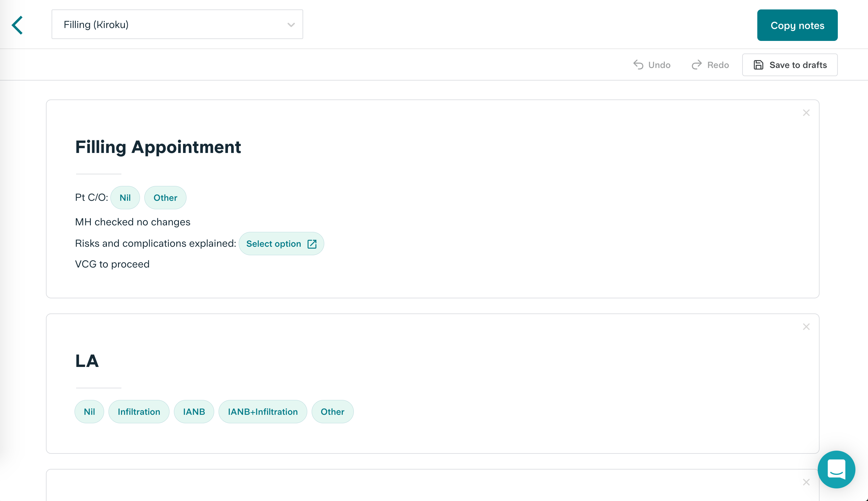868x501 pixels.
Task: Close the partially visible bottom card
Action: click(x=806, y=482)
